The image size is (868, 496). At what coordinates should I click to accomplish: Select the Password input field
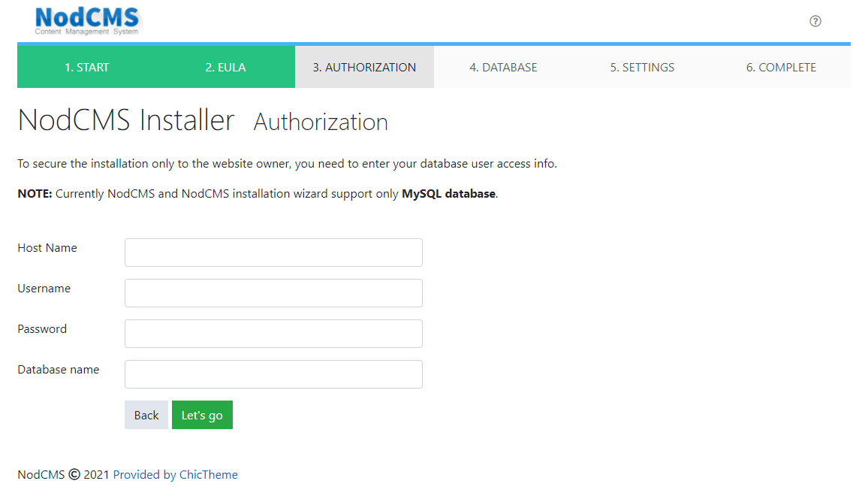pos(273,334)
